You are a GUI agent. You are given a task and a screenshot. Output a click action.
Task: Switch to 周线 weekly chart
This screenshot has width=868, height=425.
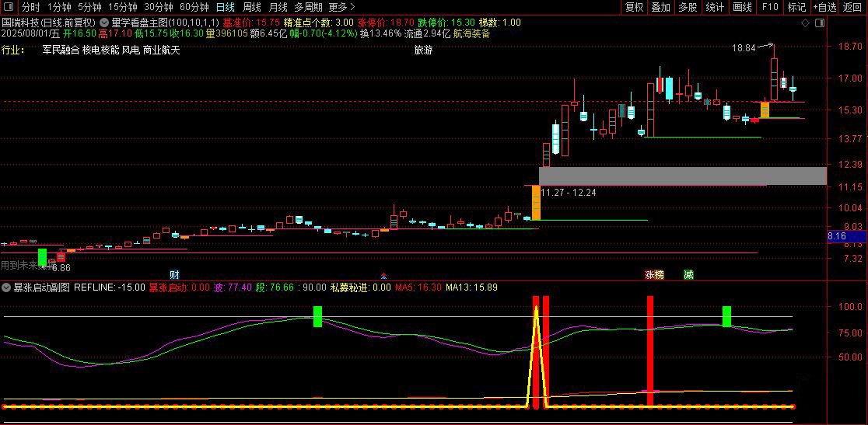point(252,7)
